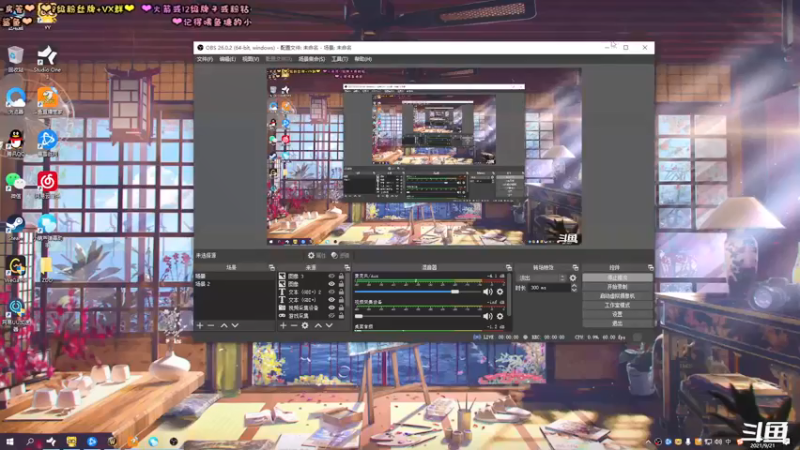Toggle visibility of 文本 (GDI+) 2 source

[332, 292]
